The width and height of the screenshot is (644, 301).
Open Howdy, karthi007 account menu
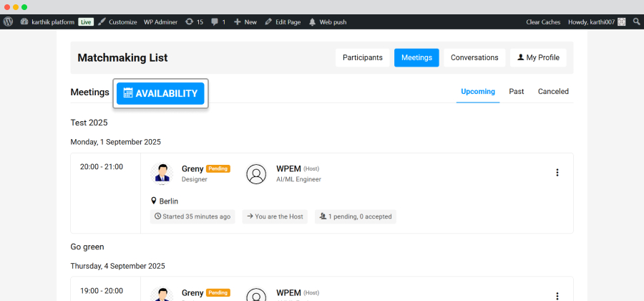click(596, 22)
